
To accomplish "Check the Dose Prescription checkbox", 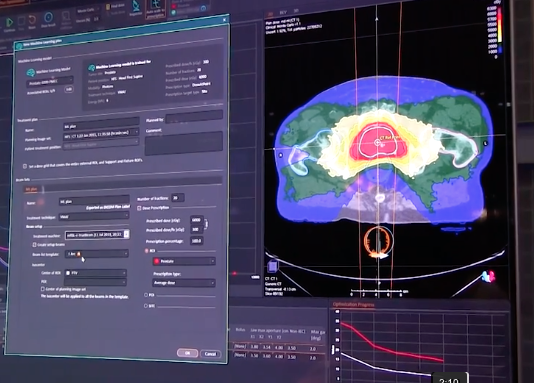I will [139, 208].
